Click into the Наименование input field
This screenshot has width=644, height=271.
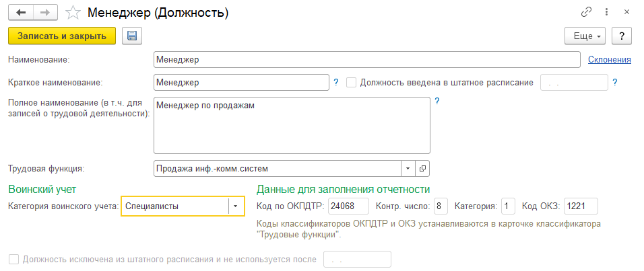click(366, 59)
